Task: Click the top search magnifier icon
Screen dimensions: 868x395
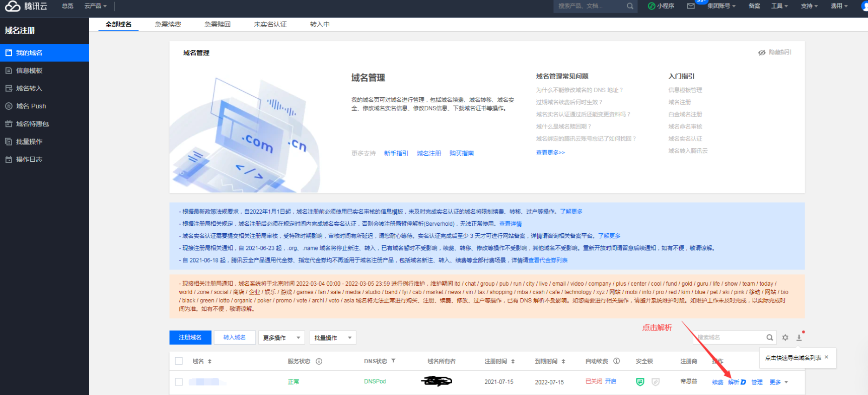Action: click(630, 6)
